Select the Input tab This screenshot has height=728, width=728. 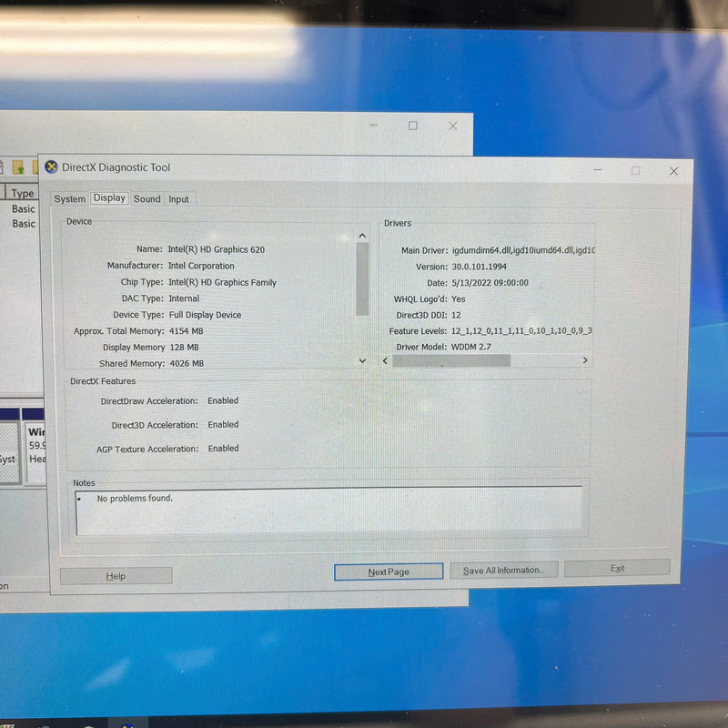(x=179, y=199)
